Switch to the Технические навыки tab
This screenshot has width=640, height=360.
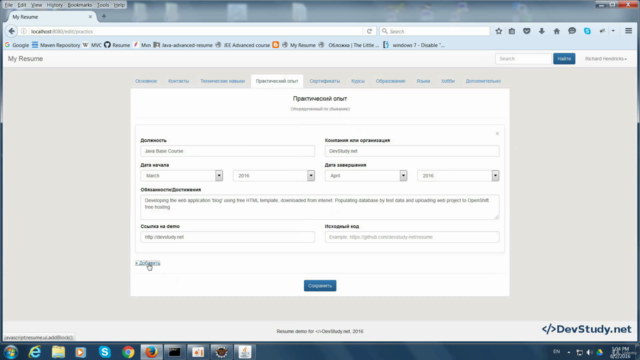point(222,81)
